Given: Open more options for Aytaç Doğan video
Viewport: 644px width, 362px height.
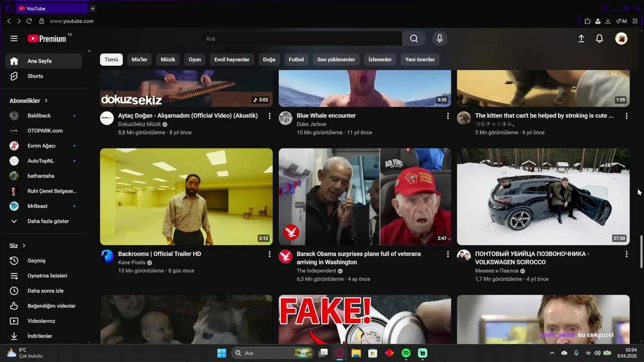Looking at the screenshot, I should pos(269,116).
